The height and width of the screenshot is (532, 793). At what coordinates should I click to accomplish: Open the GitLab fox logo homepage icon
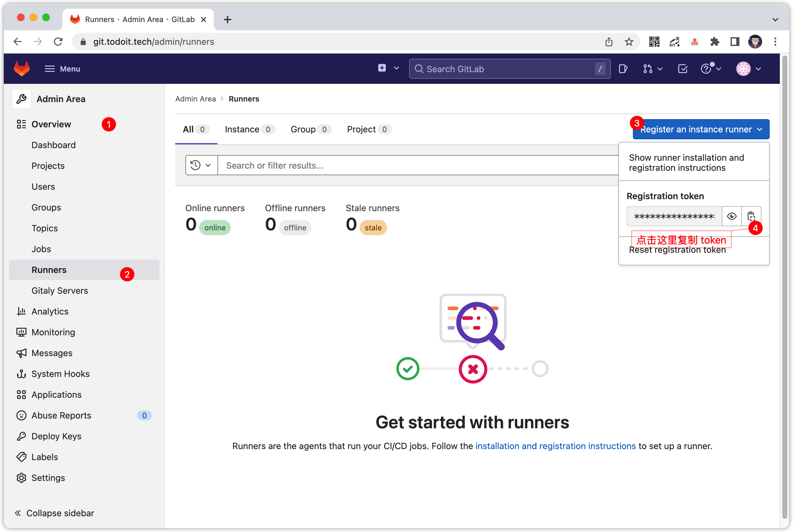[22, 68]
